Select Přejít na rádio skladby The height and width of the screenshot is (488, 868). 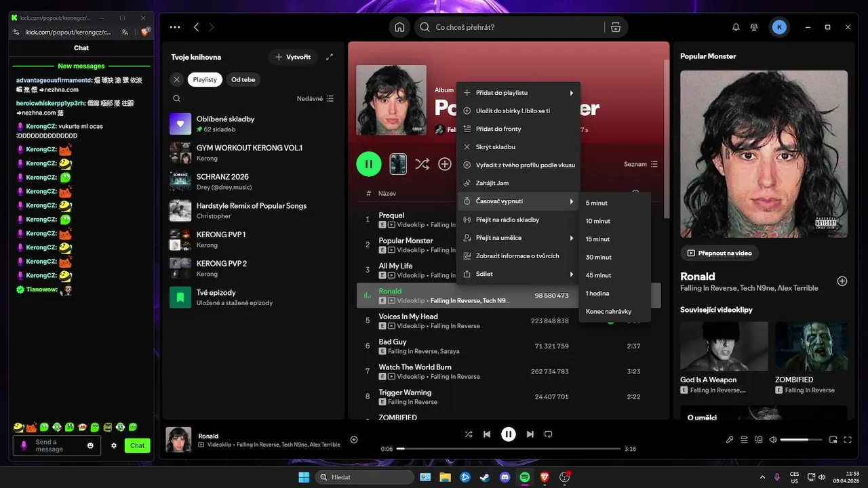click(518, 220)
